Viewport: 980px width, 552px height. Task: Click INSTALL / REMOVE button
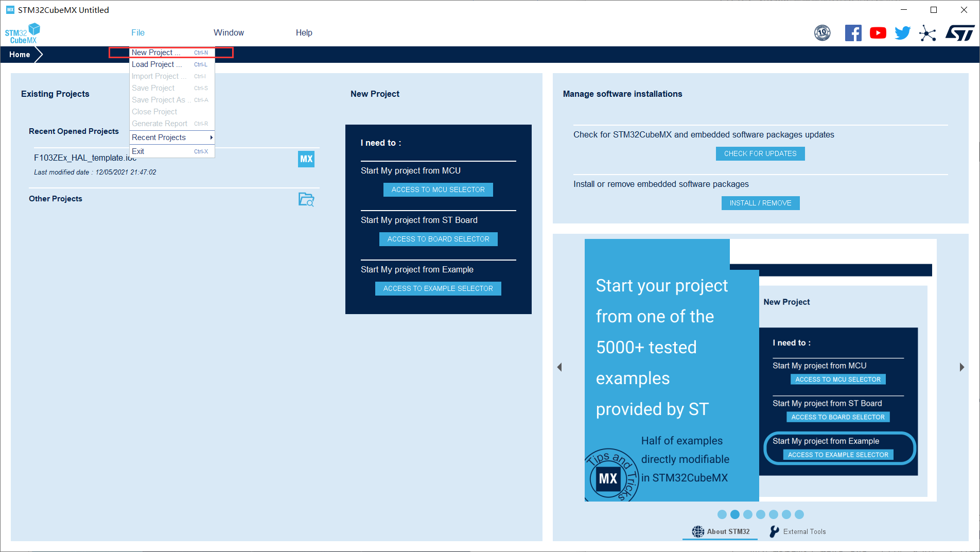(x=760, y=203)
